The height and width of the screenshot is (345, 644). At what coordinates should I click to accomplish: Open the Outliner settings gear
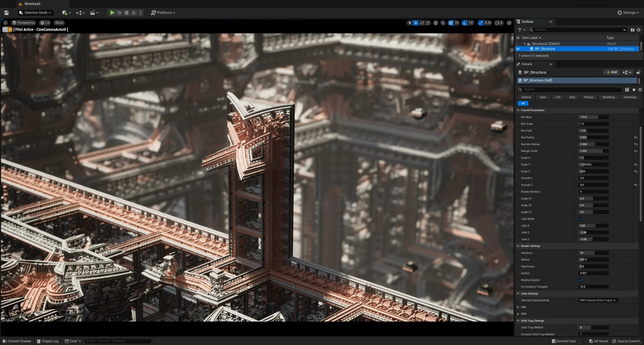(639, 30)
